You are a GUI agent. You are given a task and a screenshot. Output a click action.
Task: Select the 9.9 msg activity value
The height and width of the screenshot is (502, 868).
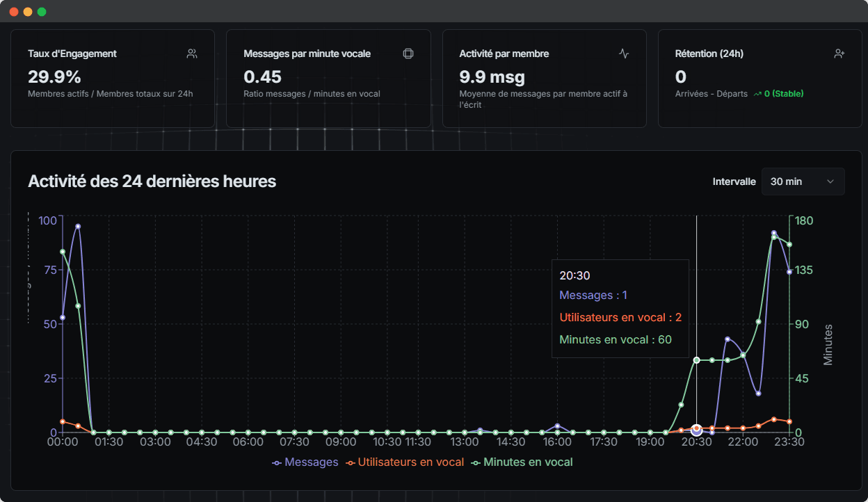click(x=492, y=76)
